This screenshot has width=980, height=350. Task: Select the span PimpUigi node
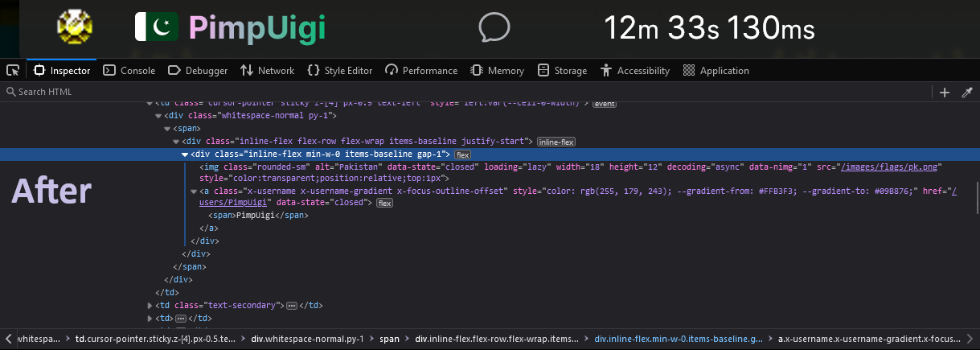pyautogui.click(x=258, y=216)
